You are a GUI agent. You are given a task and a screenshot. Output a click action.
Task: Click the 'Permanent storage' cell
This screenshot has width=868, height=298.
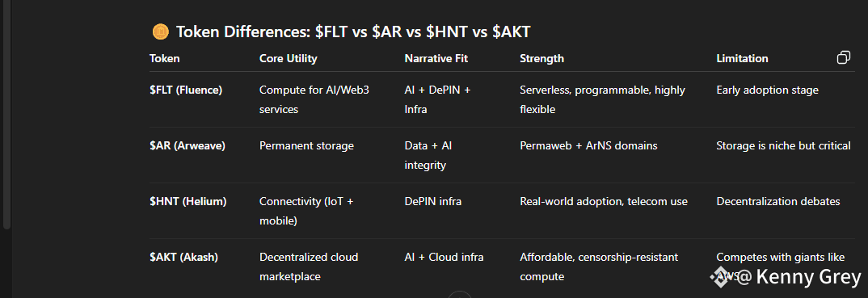coord(306,146)
